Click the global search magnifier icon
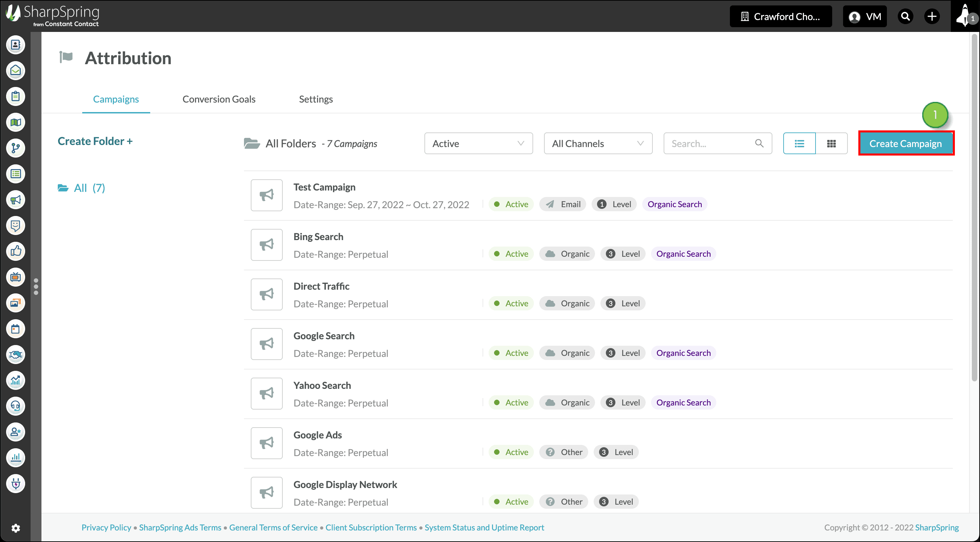 point(906,16)
